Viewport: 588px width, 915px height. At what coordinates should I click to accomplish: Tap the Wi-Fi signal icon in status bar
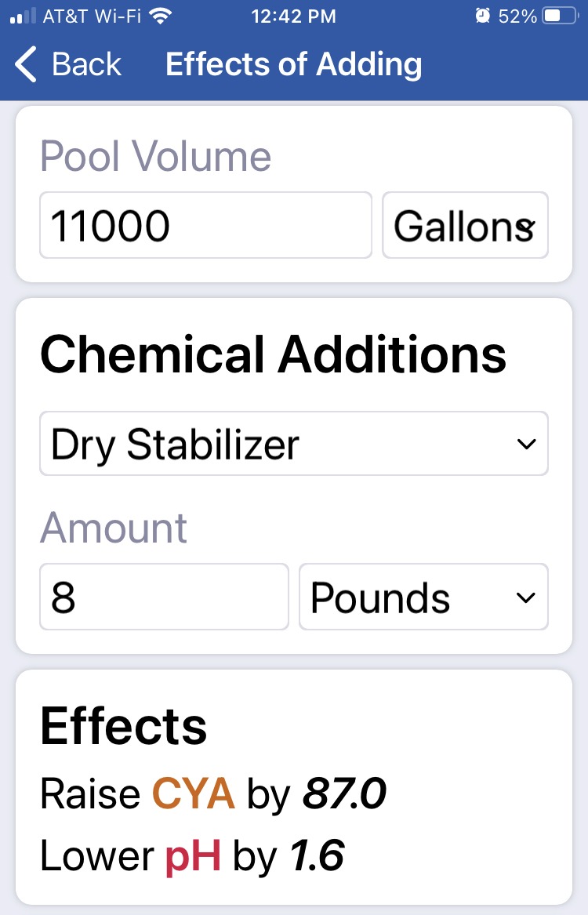coord(161,16)
